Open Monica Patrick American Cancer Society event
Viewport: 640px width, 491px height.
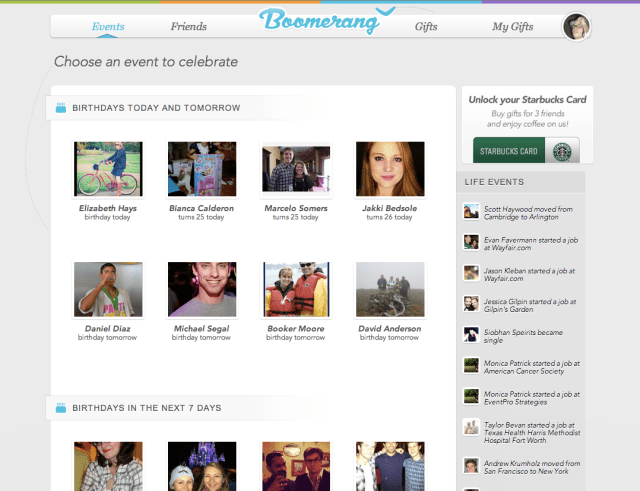(x=531, y=367)
